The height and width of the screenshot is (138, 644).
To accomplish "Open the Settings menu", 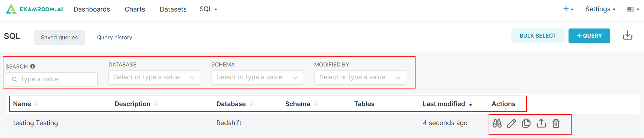I will (x=600, y=9).
